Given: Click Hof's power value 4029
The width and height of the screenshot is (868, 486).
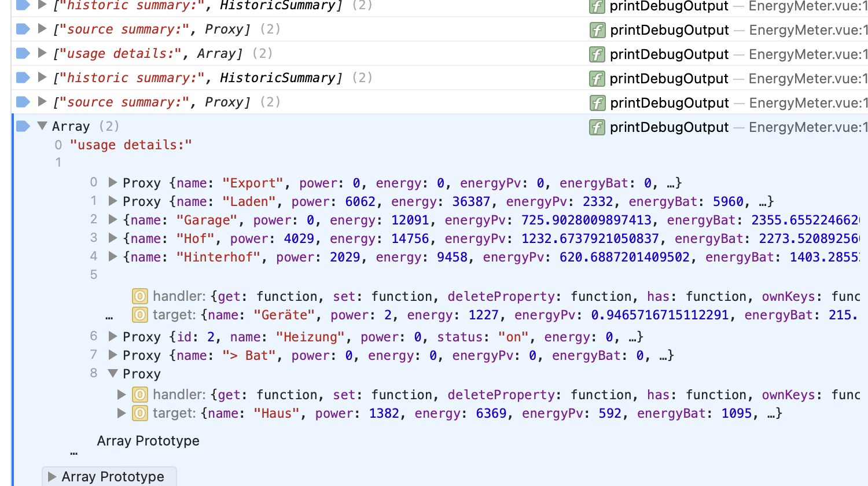Looking at the screenshot, I should click(299, 238).
